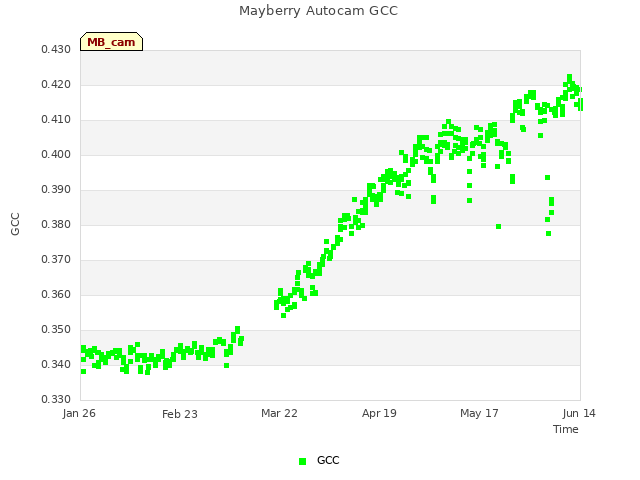This screenshot has width=640, height=480.
Task: Click the 0.430 y-axis value
Action: (x=56, y=50)
